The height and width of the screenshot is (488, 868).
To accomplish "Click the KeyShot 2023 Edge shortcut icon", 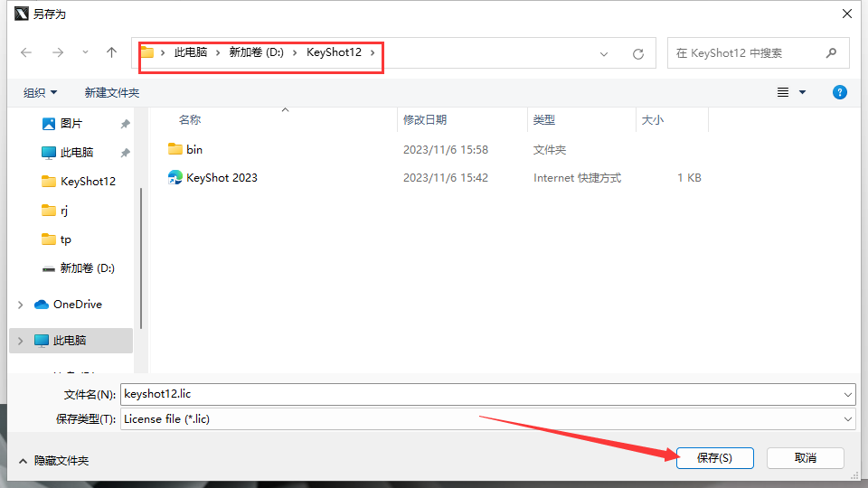I will click(x=175, y=177).
